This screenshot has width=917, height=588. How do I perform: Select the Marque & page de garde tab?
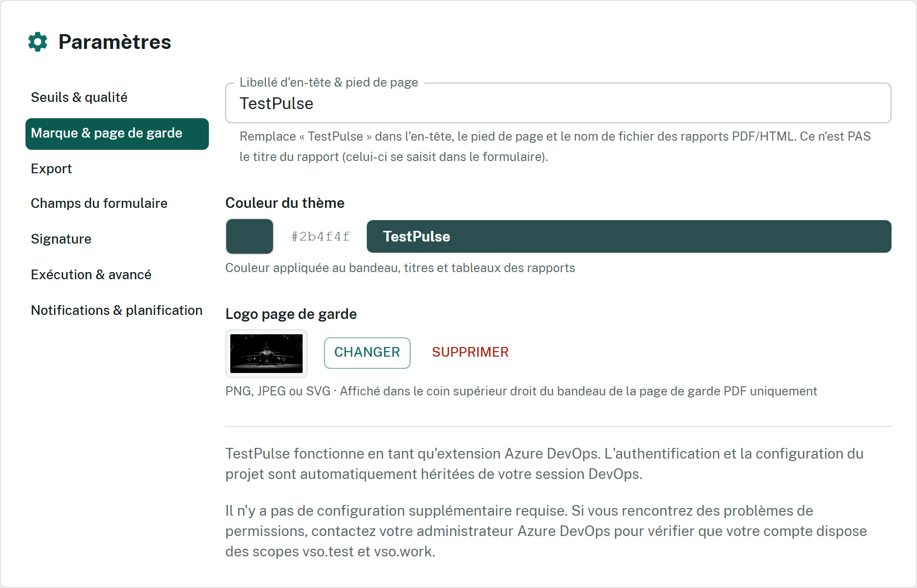[x=117, y=133]
